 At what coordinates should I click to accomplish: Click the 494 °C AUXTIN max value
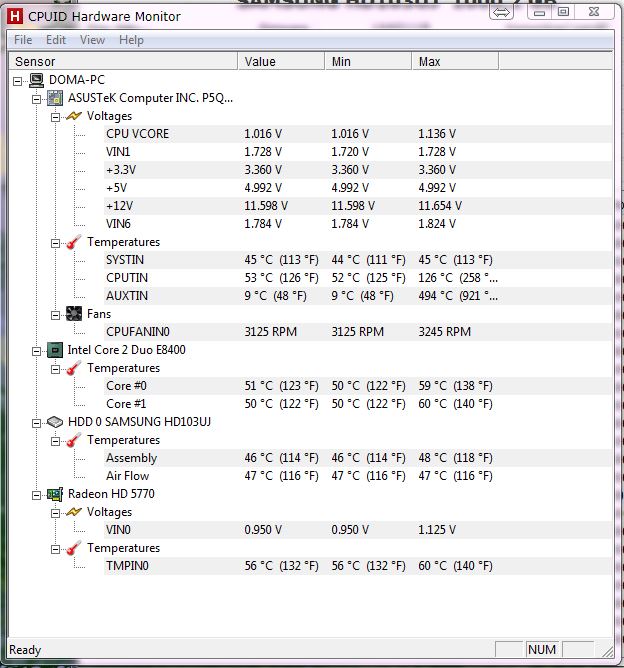[458, 296]
